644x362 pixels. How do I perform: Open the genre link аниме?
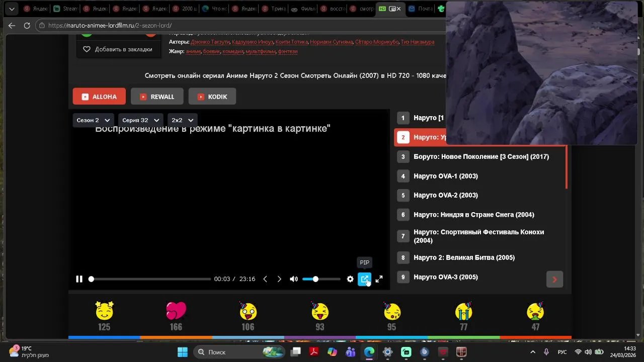coord(193,51)
